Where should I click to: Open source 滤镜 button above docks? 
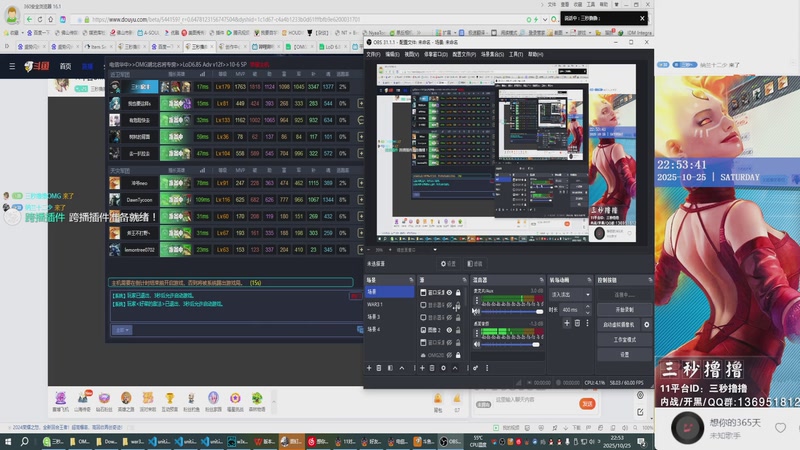click(475, 264)
